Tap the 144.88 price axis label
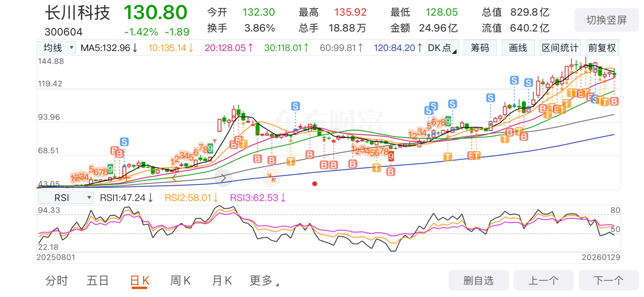 [51, 61]
